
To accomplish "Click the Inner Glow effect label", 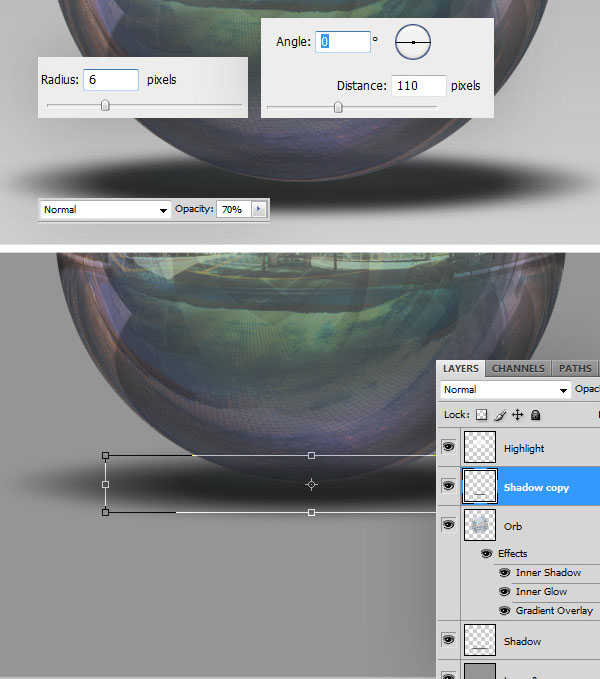I will pyautogui.click(x=541, y=592).
